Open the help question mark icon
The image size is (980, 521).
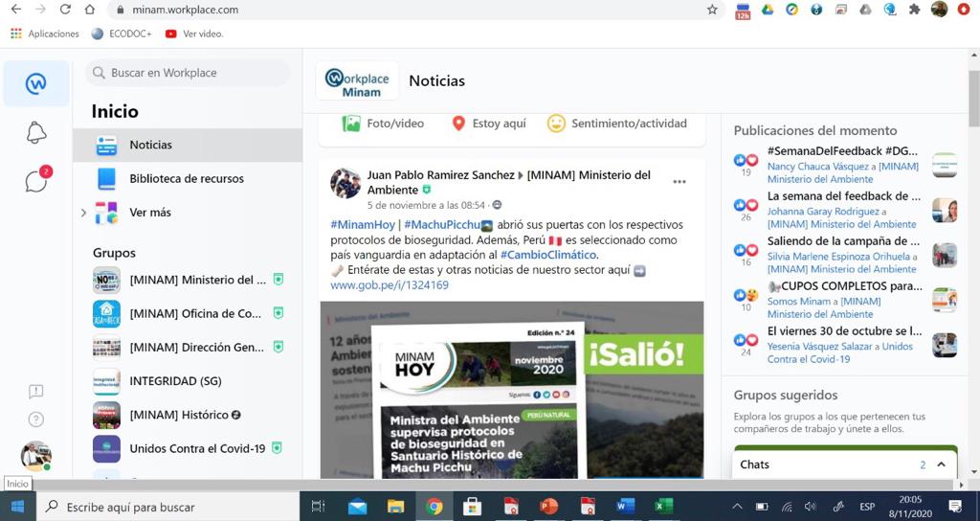[x=35, y=419]
